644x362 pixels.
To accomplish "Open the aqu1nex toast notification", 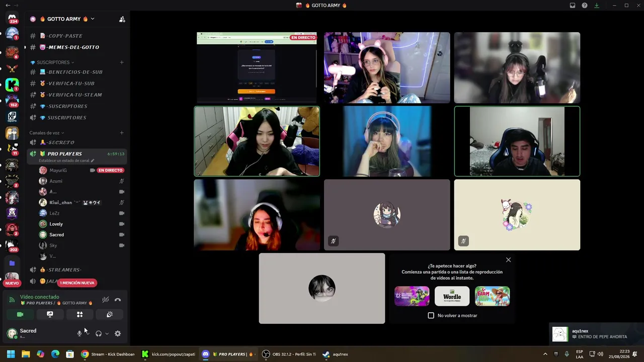I will pyautogui.click(x=597, y=334).
